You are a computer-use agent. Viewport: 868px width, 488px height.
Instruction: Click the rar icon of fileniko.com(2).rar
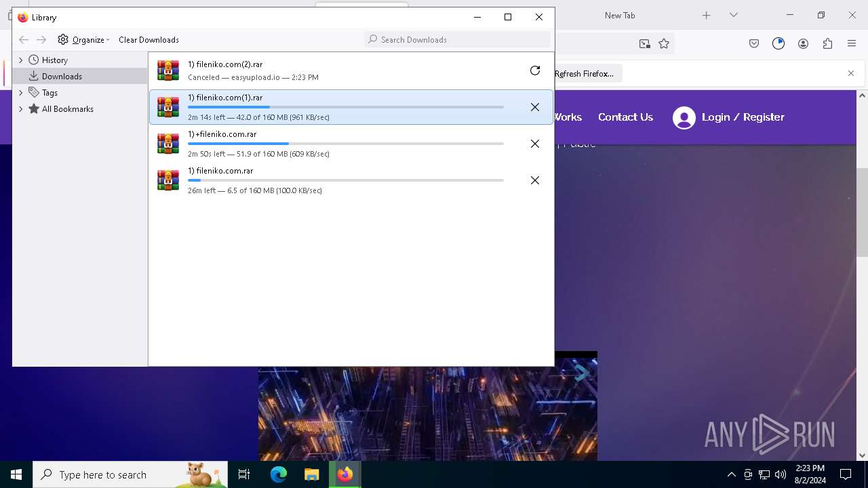tap(168, 70)
